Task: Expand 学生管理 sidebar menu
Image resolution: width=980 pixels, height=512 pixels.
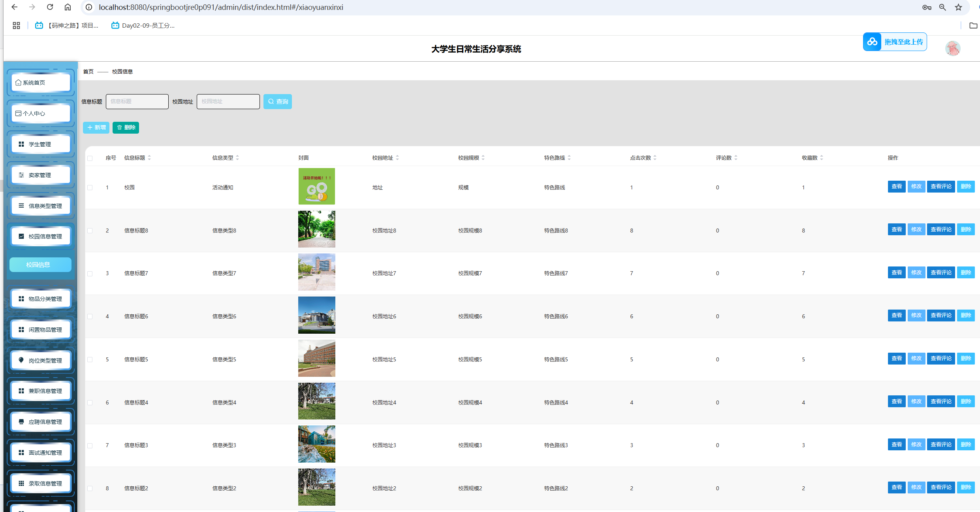Action: tap(40, 144)
